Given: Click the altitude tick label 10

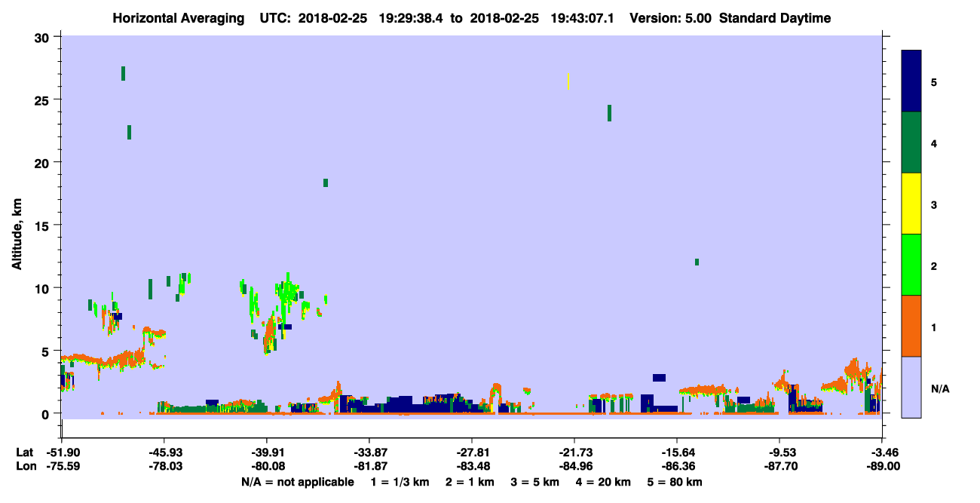Looking at the screenshot, I should pyautogui.click(x=44, y=288).
